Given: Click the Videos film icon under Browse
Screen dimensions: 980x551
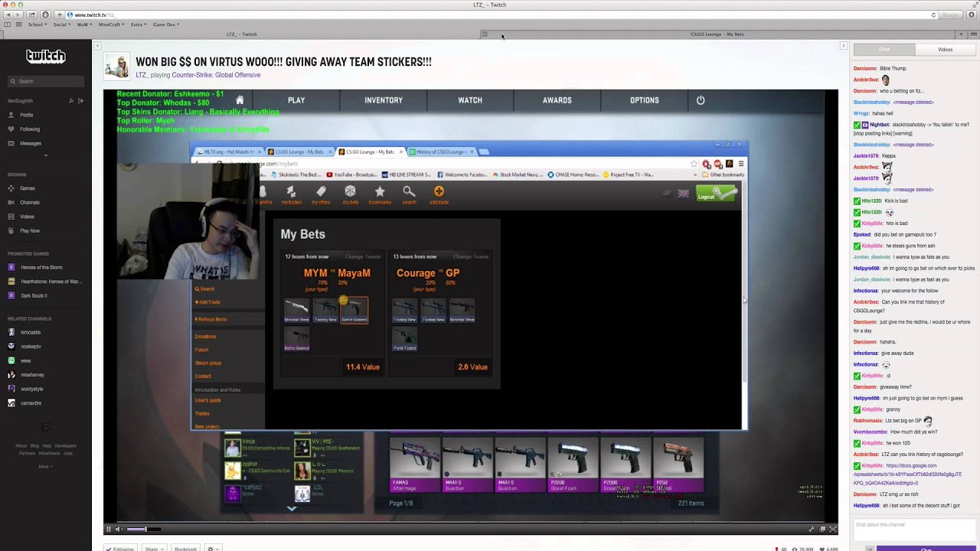Looking at the screenshot, I should click(11, 217).
